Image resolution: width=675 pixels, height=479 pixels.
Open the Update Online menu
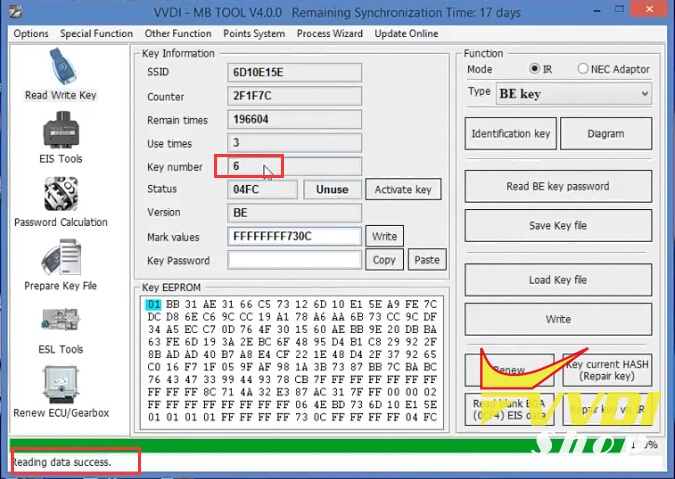point(406,34)
